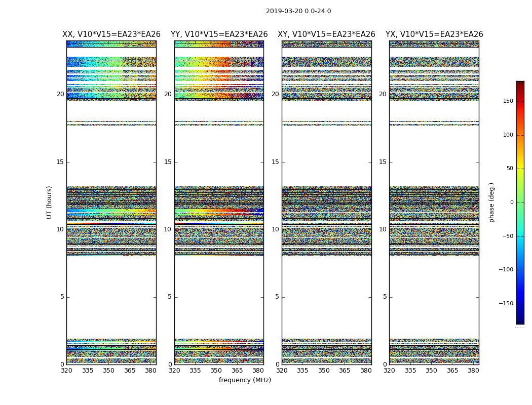Click the 150 tick on the colorbar

[x=508, y=101]
